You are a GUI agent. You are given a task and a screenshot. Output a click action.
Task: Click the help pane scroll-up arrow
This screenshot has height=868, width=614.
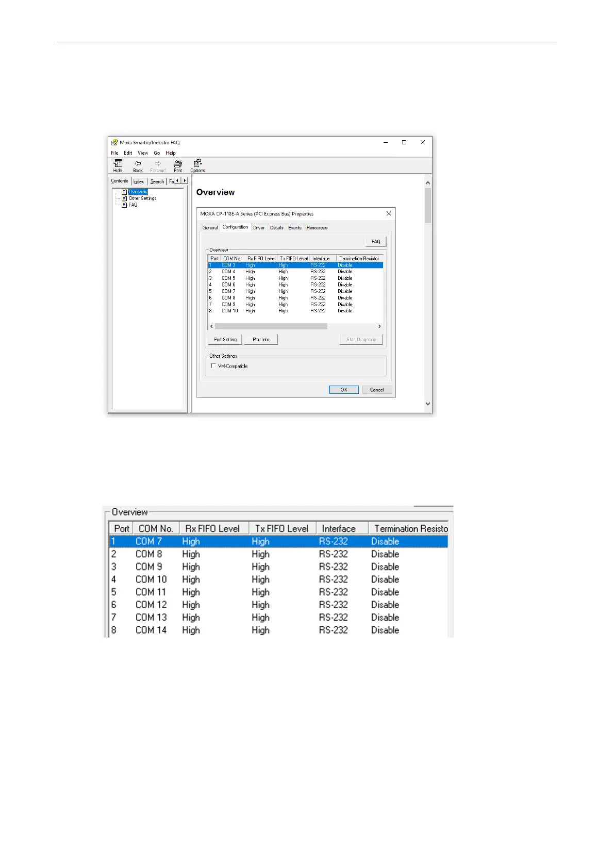pyautogui.click(x=427, y=183)
